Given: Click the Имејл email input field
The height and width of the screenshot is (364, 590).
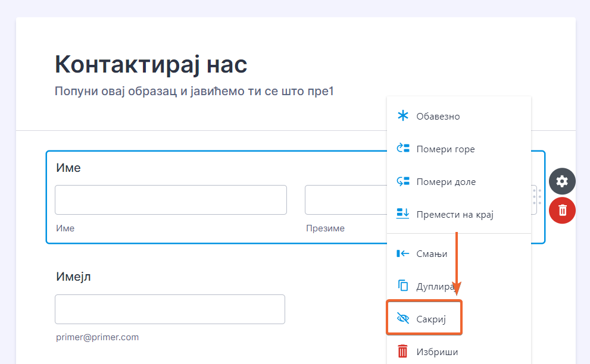Looking at the screenshot, I should point(170,309).
